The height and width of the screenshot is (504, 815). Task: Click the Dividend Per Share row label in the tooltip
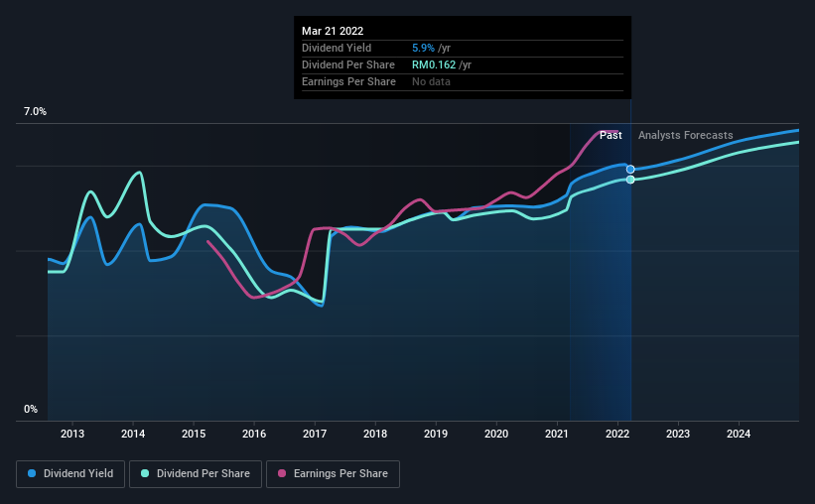[348, 64]
